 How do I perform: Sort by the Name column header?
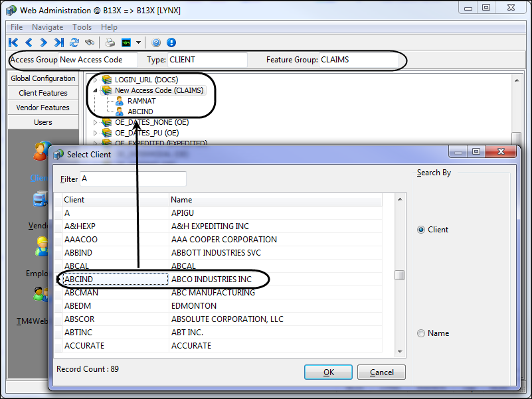coord(276,199)
